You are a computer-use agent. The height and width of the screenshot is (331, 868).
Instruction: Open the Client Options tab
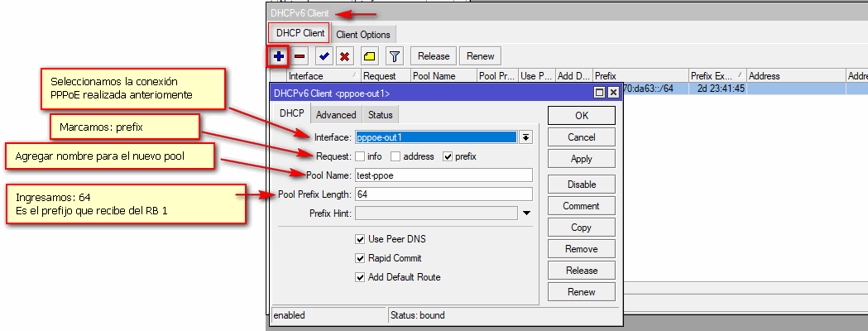click(363, 35)
